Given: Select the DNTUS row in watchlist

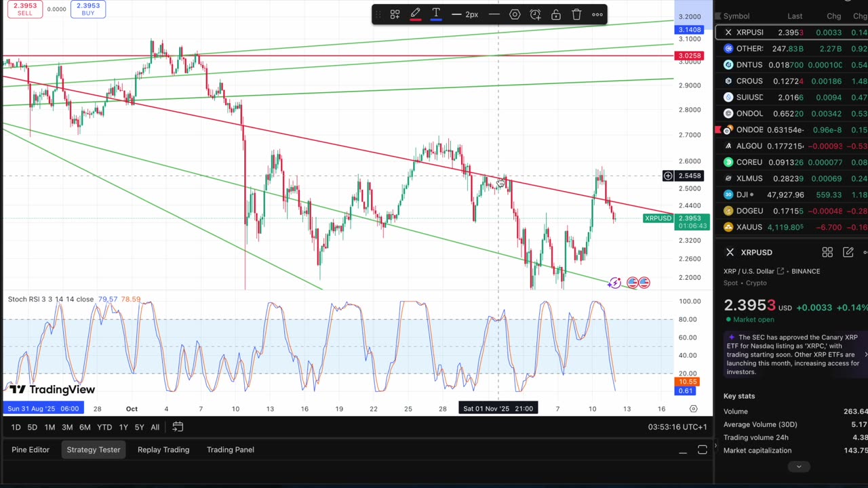Looking at the screenshot, I should 791,65.
